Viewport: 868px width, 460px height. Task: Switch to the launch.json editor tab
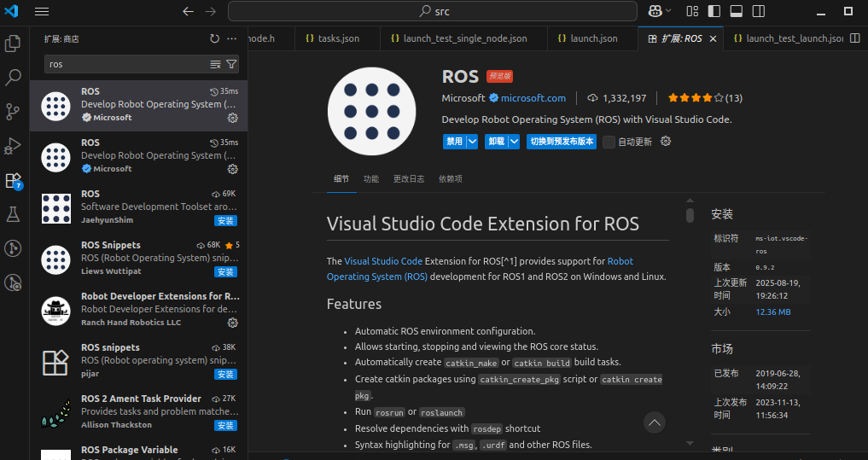(592, 38)
